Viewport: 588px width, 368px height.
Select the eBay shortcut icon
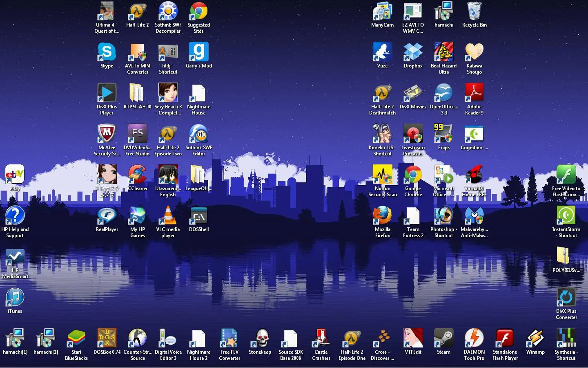[x=15, y=175]
